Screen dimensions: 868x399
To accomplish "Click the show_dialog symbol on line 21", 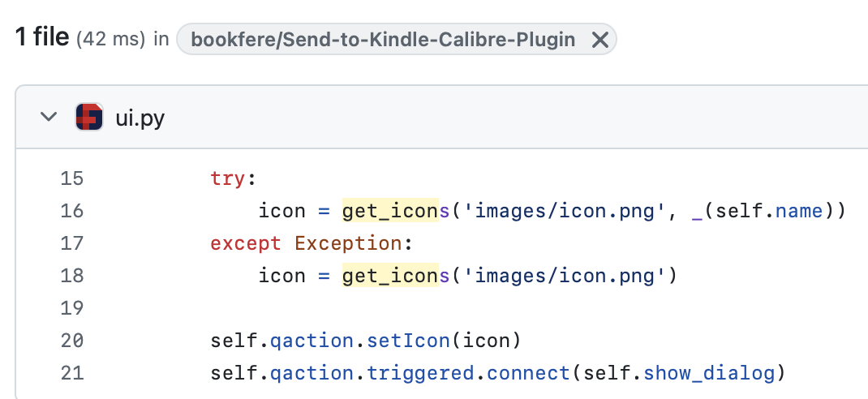I will (x=709, y=374).
